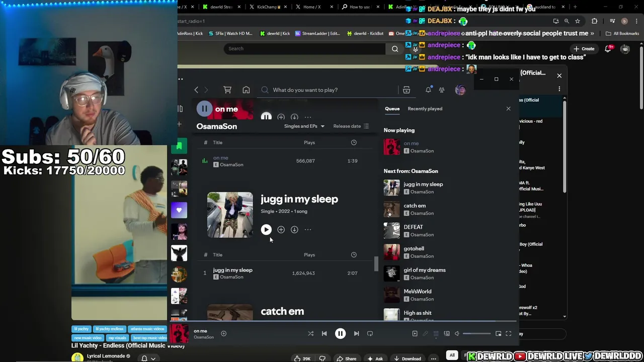
Task: Play the jugg in my sleep single
Action: [x=266, y=230]
